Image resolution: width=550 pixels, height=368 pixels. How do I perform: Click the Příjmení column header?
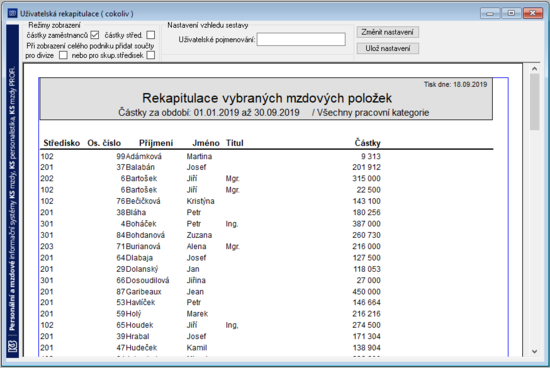pos(156,143)
